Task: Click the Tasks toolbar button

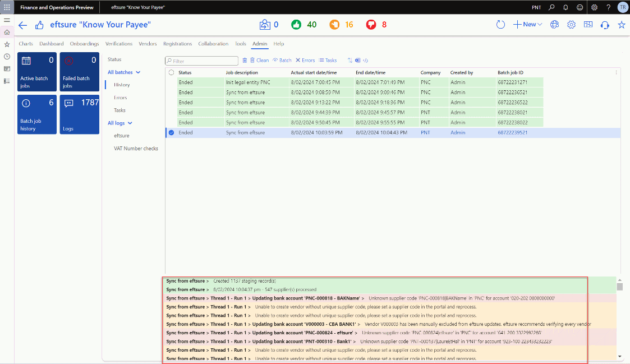Action: pos(328,60)
